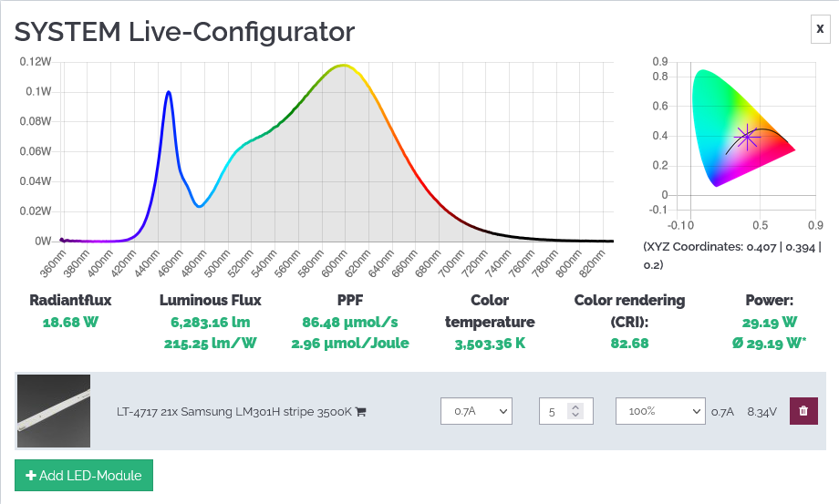Click the yellow maximum of the spectrum chart
The height and width of the screenshot is (504, 839).
click(344, 66)
